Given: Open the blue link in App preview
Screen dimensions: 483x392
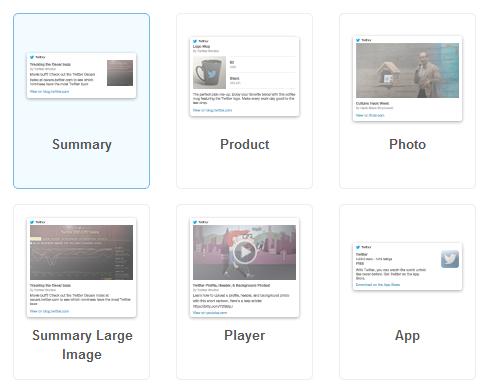Looking at the screenshot, I should [x=378, y=285].
